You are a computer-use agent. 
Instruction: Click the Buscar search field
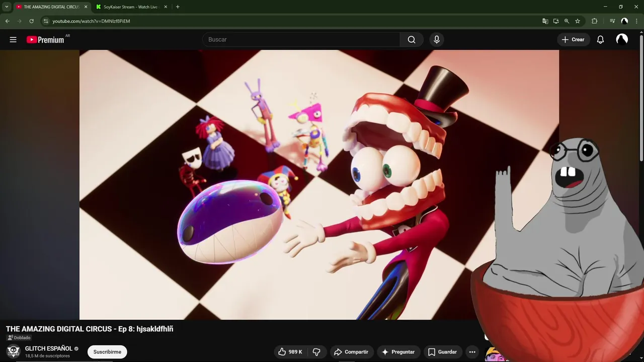301,40
